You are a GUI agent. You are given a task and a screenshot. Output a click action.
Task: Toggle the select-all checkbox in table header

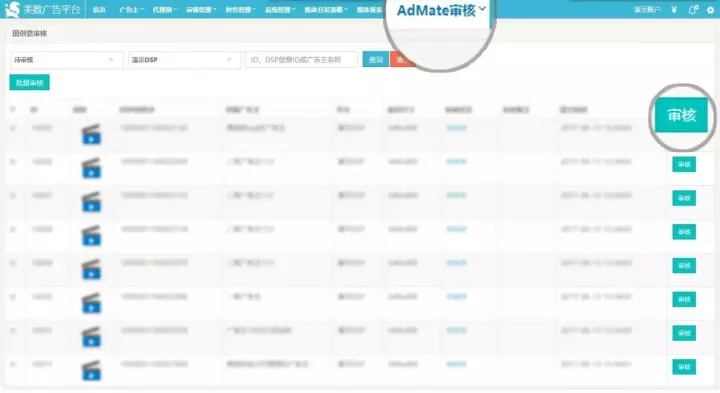(13, 109)
